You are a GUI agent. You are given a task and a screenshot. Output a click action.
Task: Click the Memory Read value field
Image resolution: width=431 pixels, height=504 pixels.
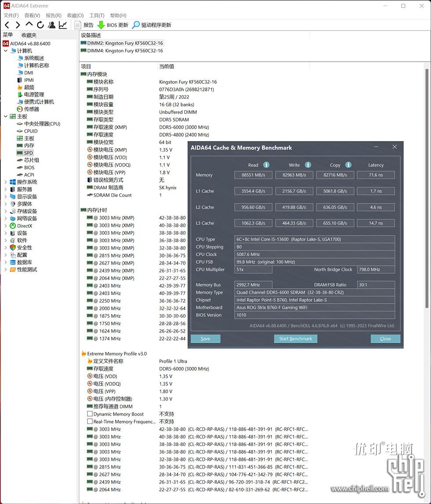click(x=253, y=175)
